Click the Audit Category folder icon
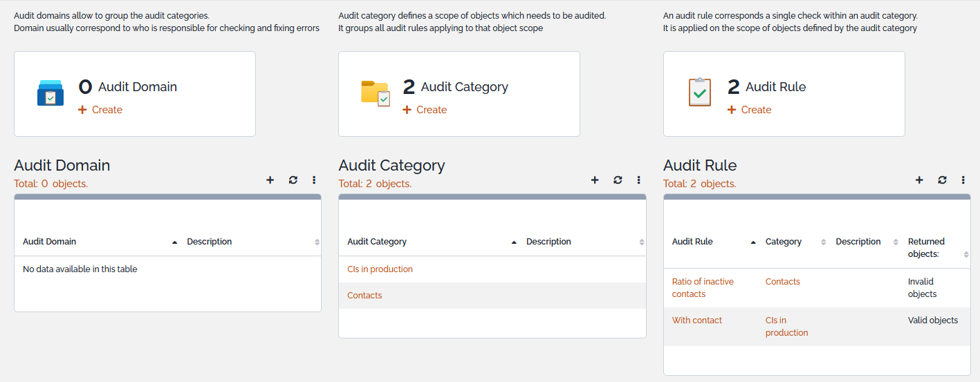 click(x=376, y=93)
